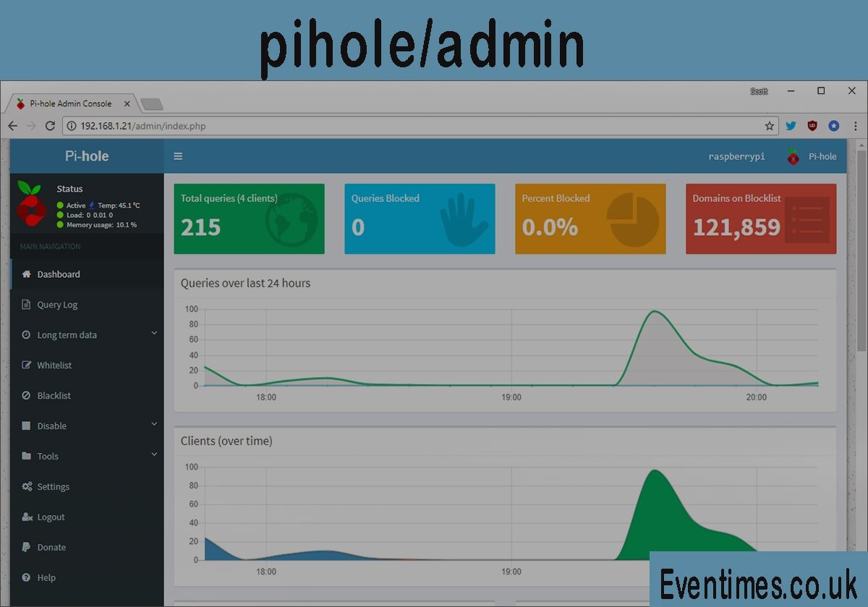Click the hamburger sidebar toggle icon
The width and height of the screenshot is (868, 607).
pyautogui.click(x=178, y=156)
